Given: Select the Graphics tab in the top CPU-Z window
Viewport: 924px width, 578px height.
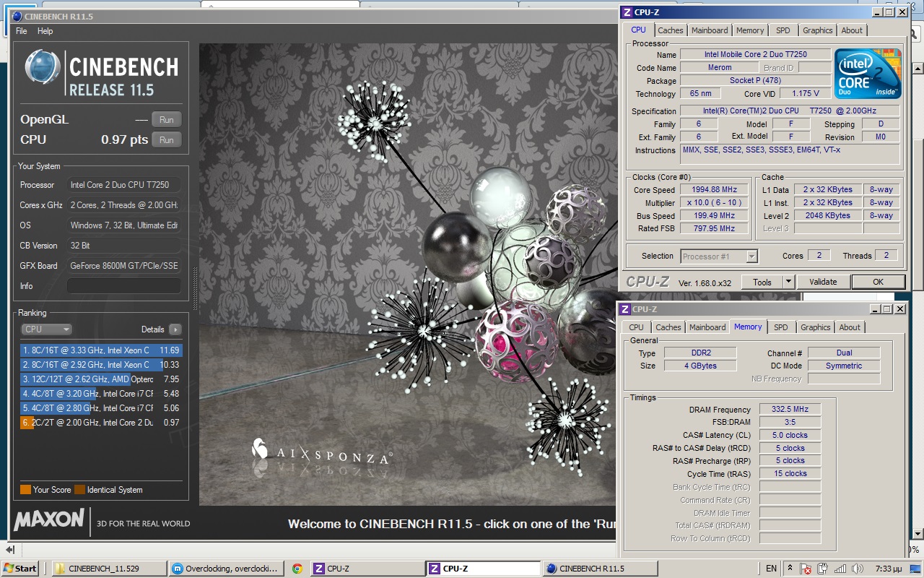Looking at the screenshot, I should pos(818,30).
